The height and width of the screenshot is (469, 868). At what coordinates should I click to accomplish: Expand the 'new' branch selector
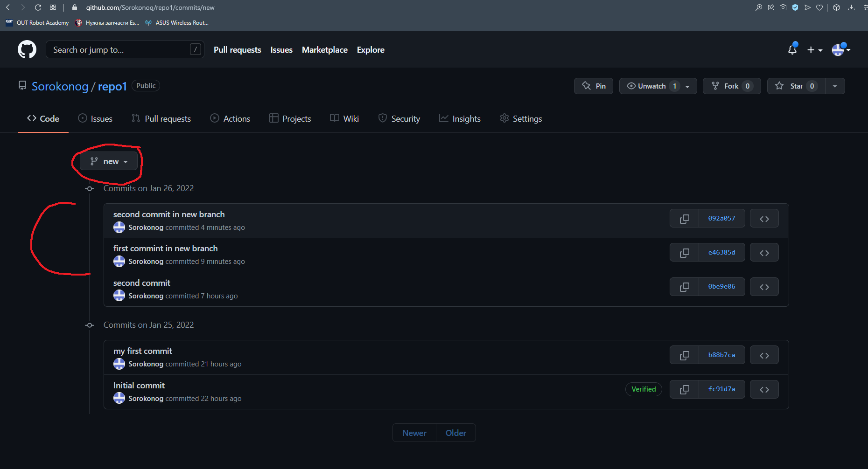tap(109, 161)
